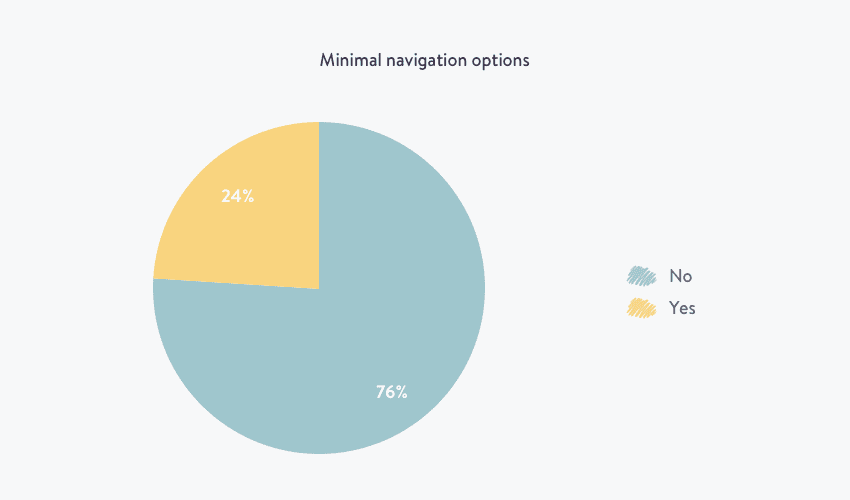Click the word options in the title
Screen dimensions: 850x500
coord(502,60)
